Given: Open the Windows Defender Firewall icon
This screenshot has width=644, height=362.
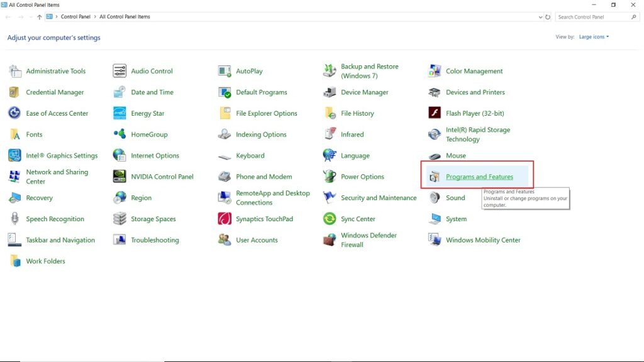Looking at the screenshot, I should click(x=330, y=240).
